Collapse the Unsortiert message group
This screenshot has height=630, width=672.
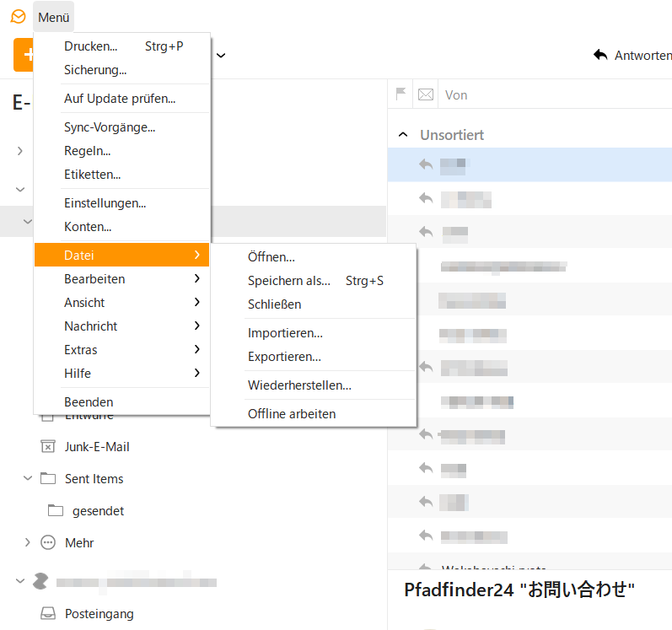(x=403, y=135)
